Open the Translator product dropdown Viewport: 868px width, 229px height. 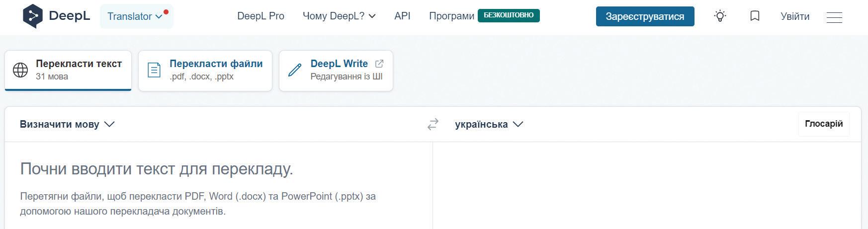pos(136,16)
